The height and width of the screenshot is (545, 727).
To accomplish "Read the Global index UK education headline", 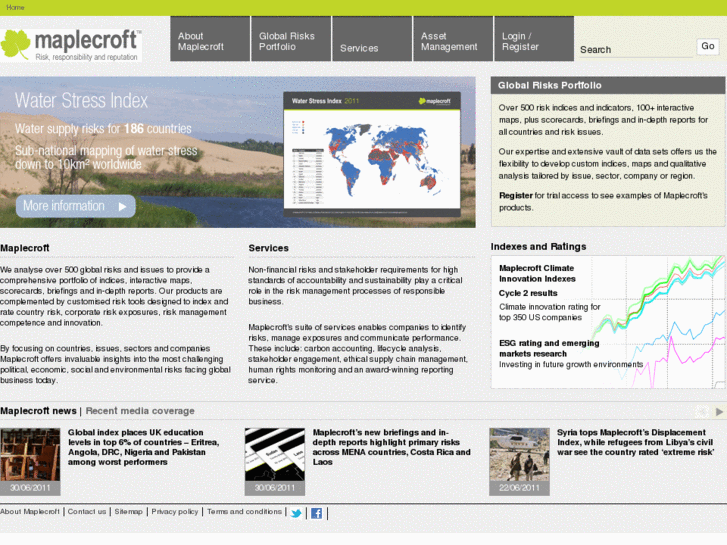I will [x=143, y=447].
